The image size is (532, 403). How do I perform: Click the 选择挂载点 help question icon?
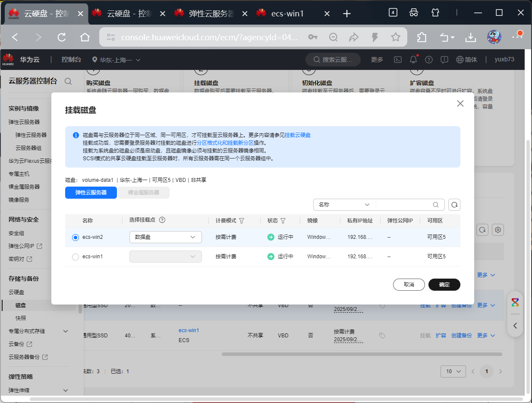pos(163,220)
